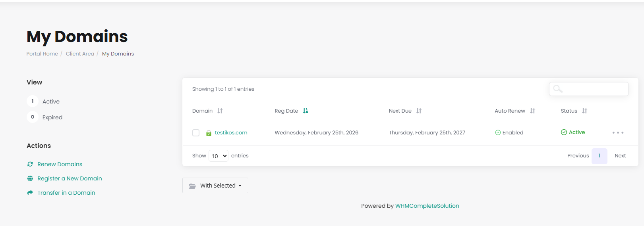Click the green padlock icon beside testikos.com
Screen dimensions: 644x226
click(209, 133)
